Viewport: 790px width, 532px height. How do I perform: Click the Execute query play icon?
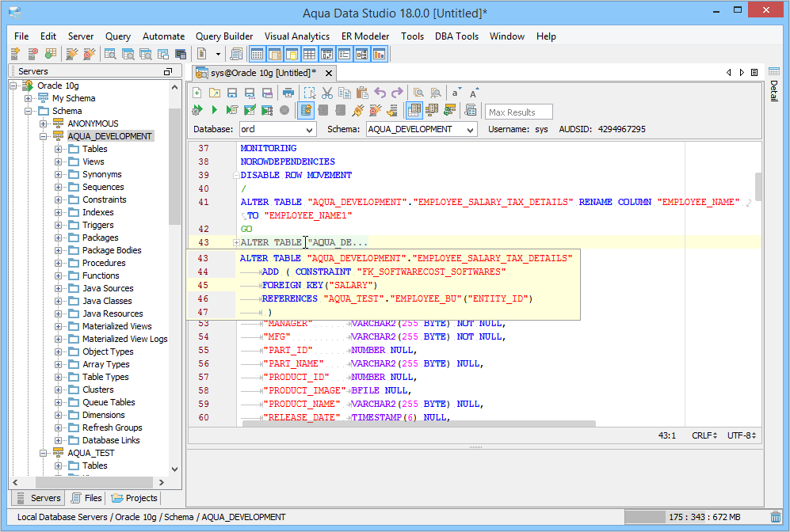coord(215,110)
